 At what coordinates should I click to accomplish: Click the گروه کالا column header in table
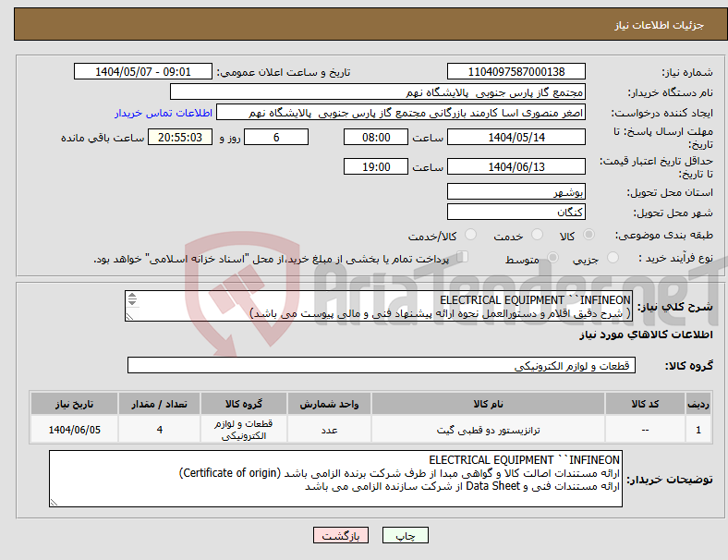(x=244, y=404)
